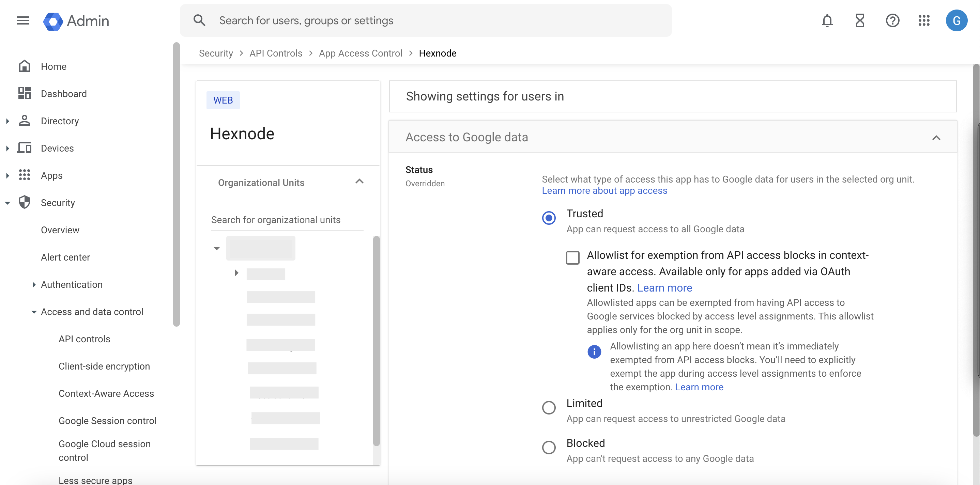This screenshot has height=485, width=980.
Task: Collapse Access and data control arrow
Action: pos(34,312)
